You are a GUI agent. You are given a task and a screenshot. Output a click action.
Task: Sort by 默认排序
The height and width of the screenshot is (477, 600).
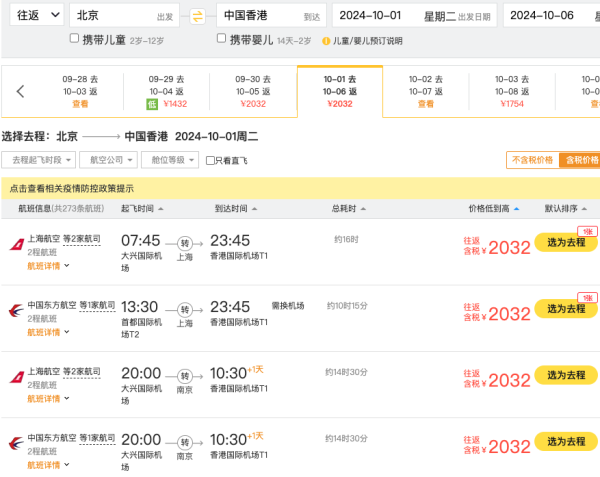[566, 208]
